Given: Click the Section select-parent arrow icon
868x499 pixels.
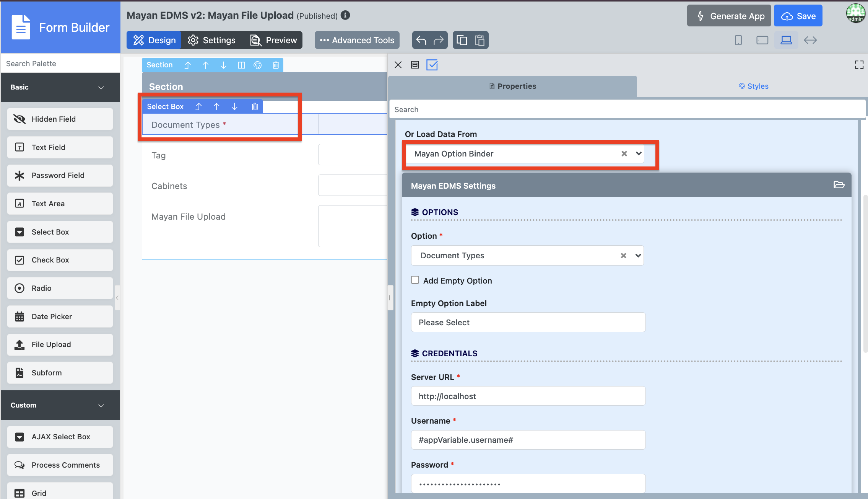Looking at the screenshot, I should click(x=187, y=65).
